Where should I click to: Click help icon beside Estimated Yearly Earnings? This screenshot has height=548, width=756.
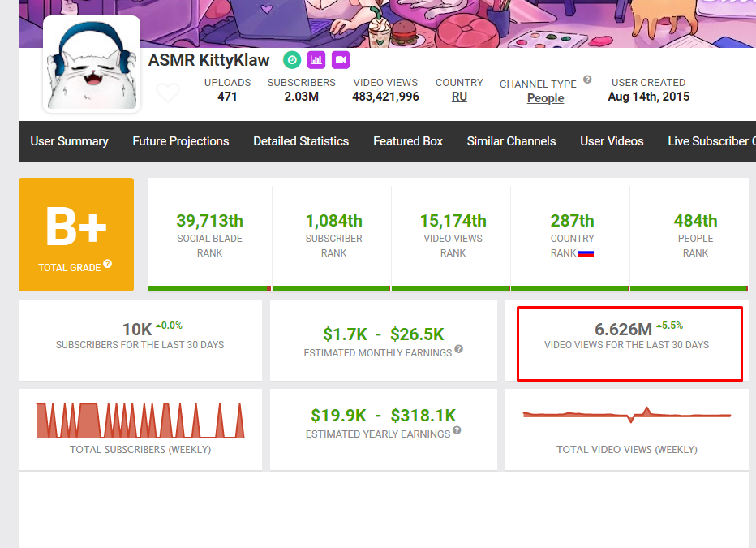457,429
